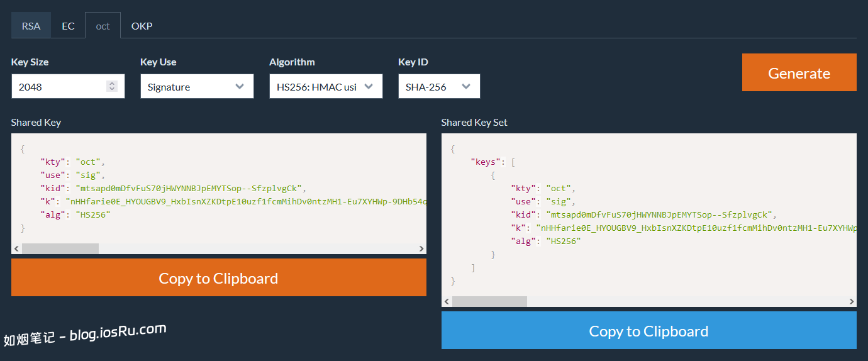Open the Key ID dropdown
The width and height of the screenshot is (868, 361).
coord(438,87)
